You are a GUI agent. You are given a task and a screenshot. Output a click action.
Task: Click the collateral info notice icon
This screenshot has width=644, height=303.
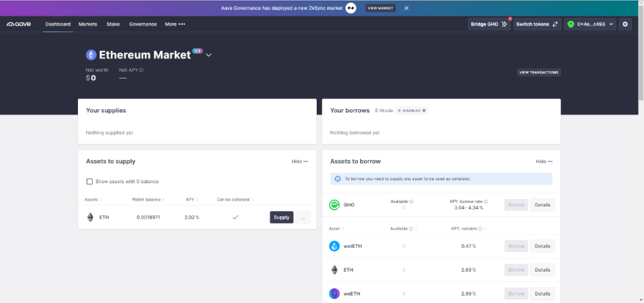(338, 179)
